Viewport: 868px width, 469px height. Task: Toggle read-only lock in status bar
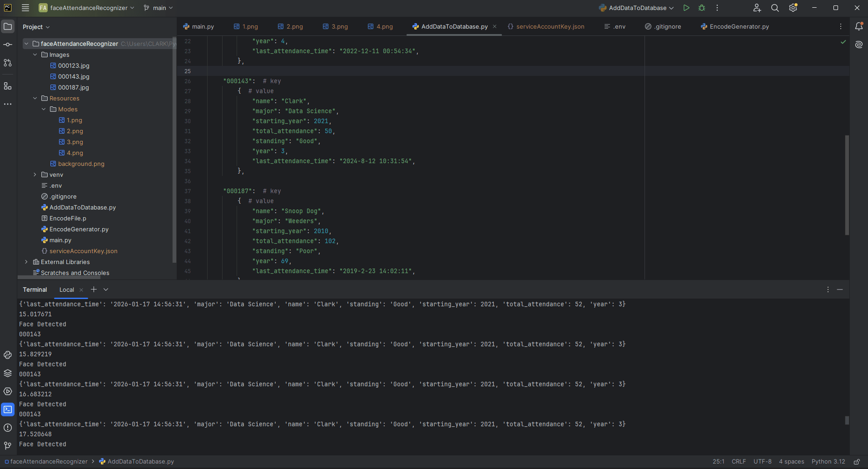pyautogui.click(x=857, y=461)
